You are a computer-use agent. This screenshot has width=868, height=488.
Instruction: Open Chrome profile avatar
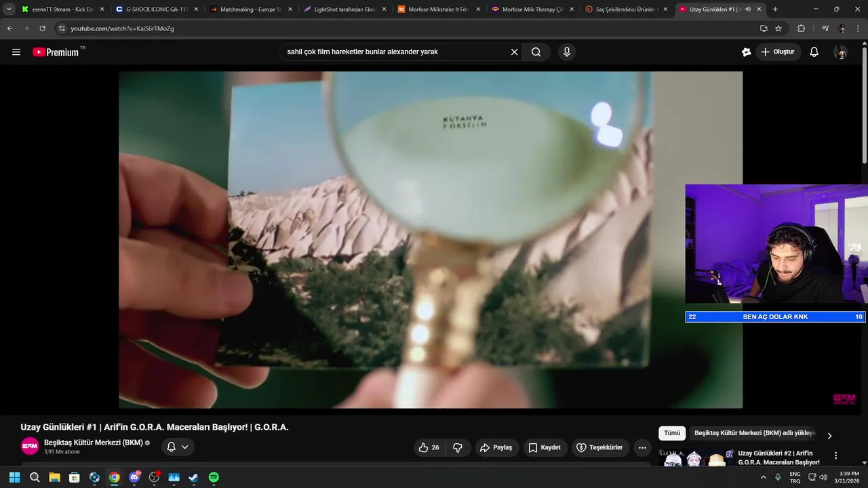842,28
